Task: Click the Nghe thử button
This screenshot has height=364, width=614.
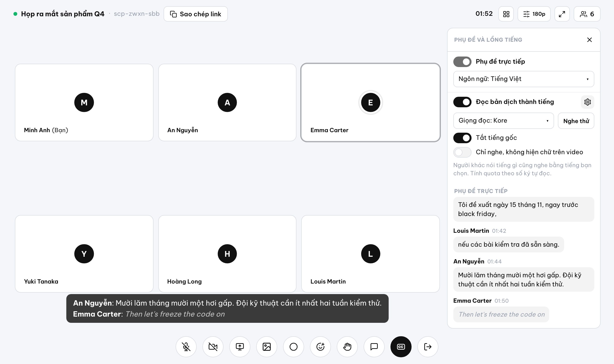Action: (x=576, y=121)
